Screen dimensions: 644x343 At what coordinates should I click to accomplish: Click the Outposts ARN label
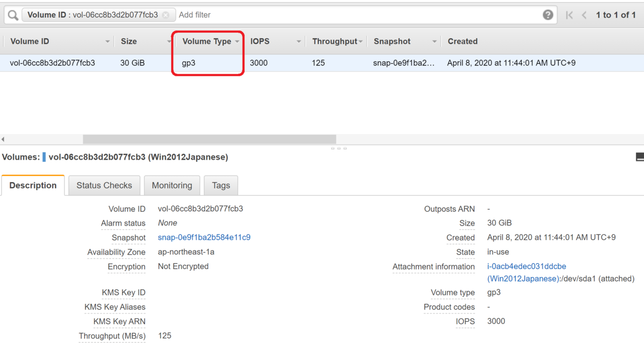(x=449, y=209)
